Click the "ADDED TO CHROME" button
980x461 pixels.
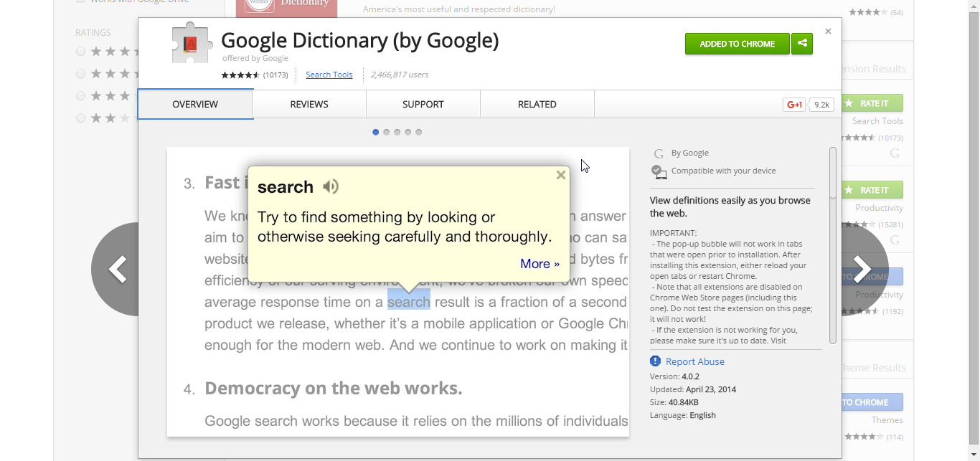click(x=737, y=43)
